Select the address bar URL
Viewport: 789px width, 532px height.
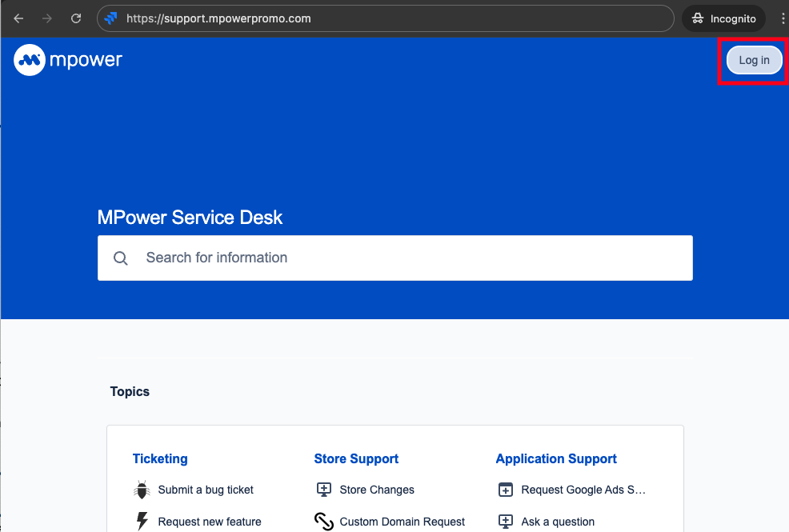pos(218,18)
